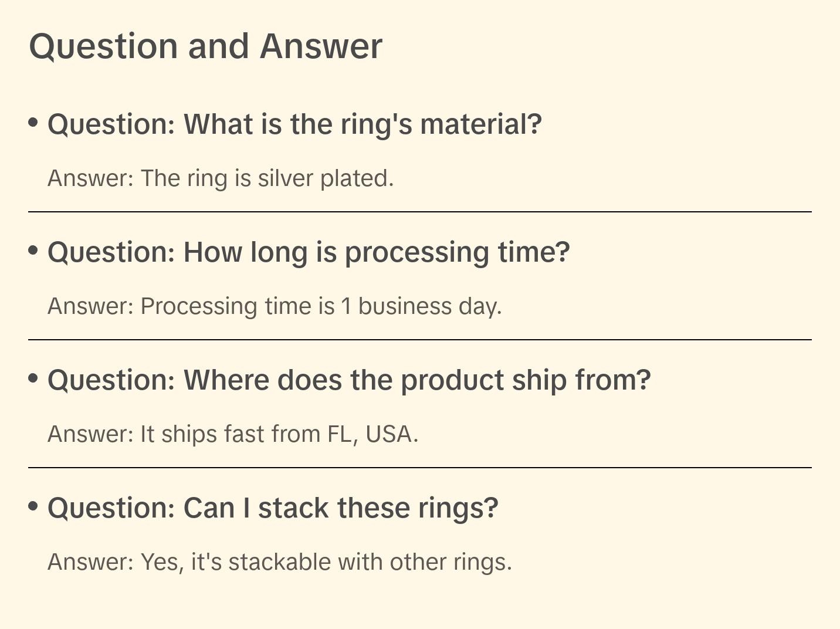Click 'Answer:' label before 'Yes, it's stackable'
Screen dimensions: 840x629
tap(91, 562)
